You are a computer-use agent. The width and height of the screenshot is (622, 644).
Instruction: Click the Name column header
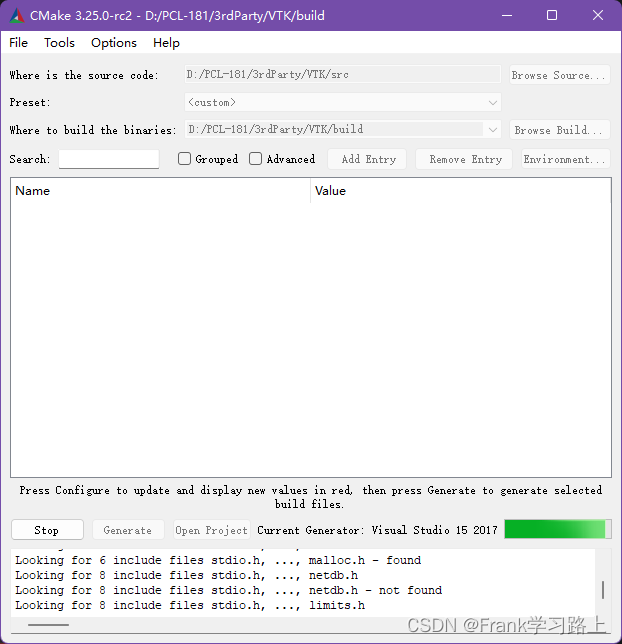pyautogui.click(x=160, y=191)
